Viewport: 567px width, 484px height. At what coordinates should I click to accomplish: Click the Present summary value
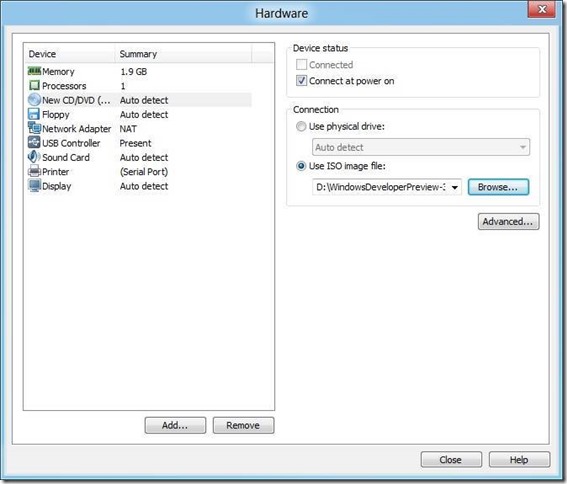[135, 143]
